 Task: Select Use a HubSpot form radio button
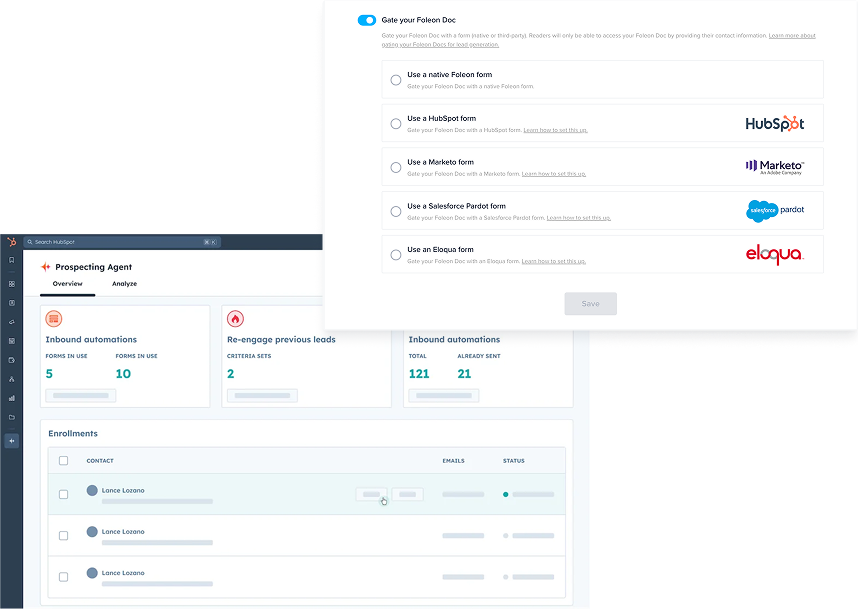(396, 124)
